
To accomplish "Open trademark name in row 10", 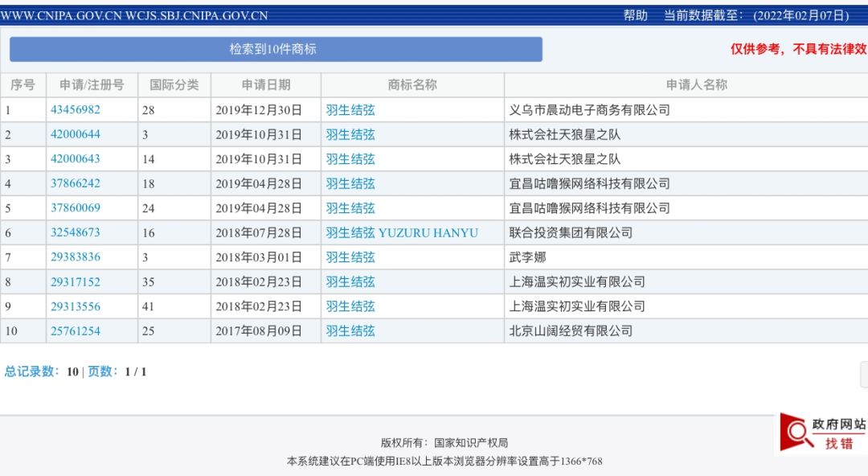I will tap(350, 330).
